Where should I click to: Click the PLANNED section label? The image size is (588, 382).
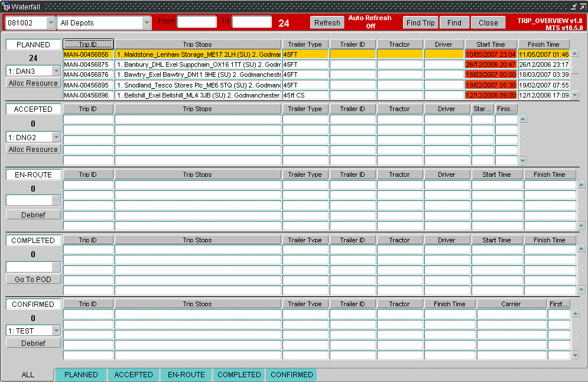point(33,45)
